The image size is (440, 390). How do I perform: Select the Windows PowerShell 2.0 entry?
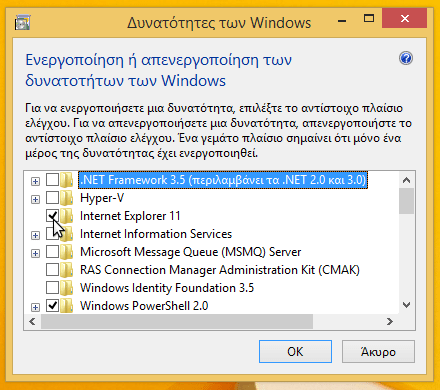144,306
